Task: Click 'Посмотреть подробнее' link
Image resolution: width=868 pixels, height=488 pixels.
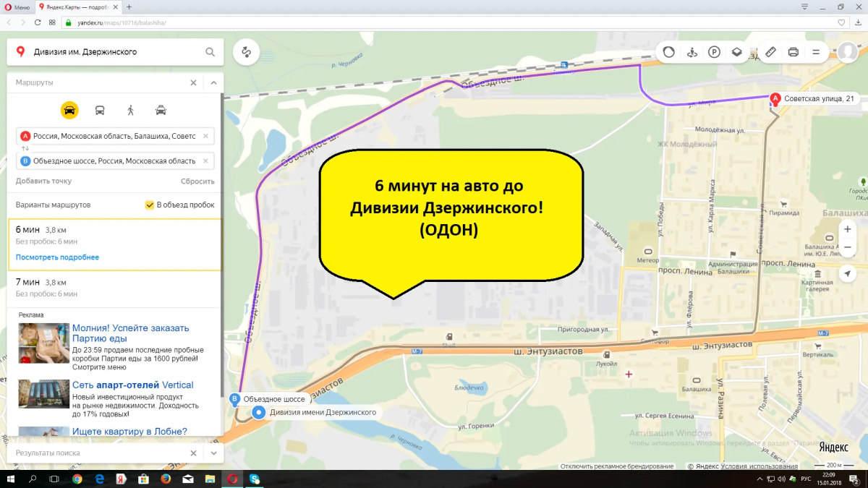Action: pyautogui.click(x=57, y=257)
